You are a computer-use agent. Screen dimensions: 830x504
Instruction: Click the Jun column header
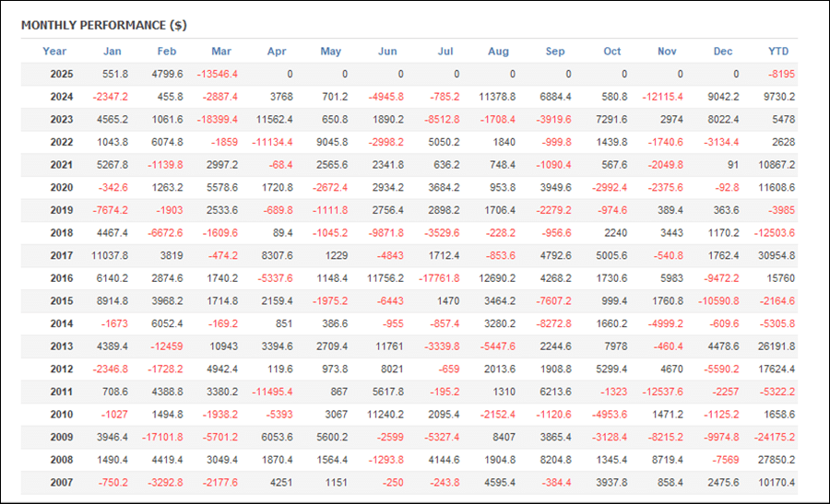387,52
